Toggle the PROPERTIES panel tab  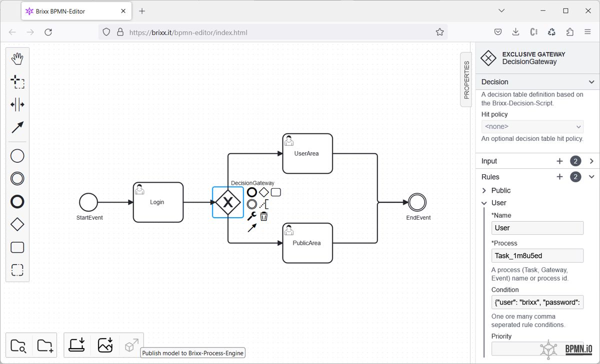tap(466, 80)
